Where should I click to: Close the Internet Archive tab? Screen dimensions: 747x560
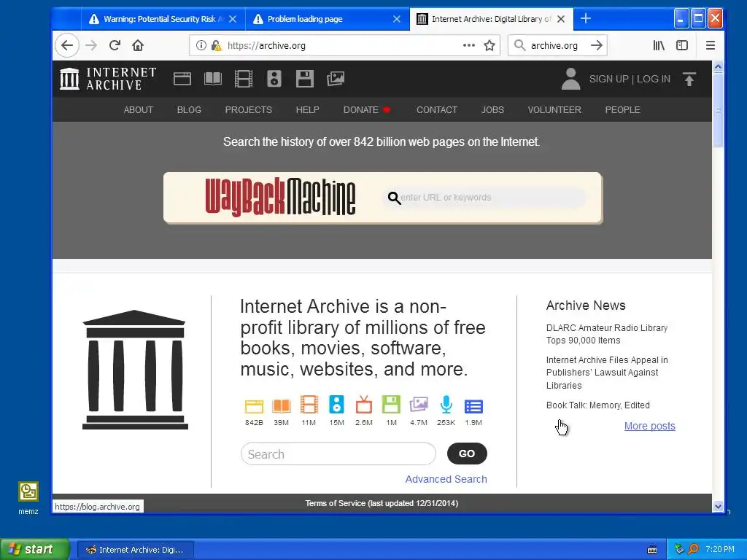click(x=561, y=19)
